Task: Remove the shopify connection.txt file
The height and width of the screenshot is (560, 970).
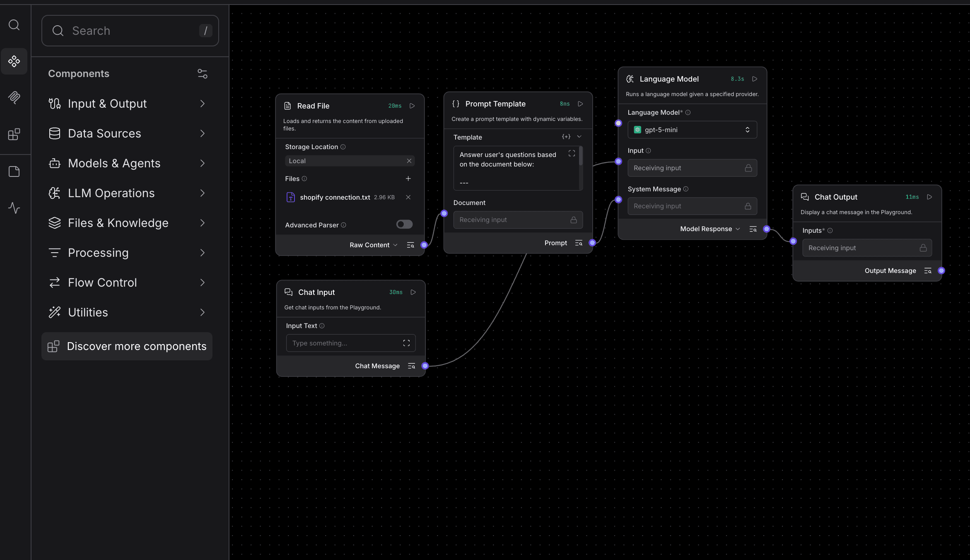Action: pyautogui.click(x=408, y=197)
